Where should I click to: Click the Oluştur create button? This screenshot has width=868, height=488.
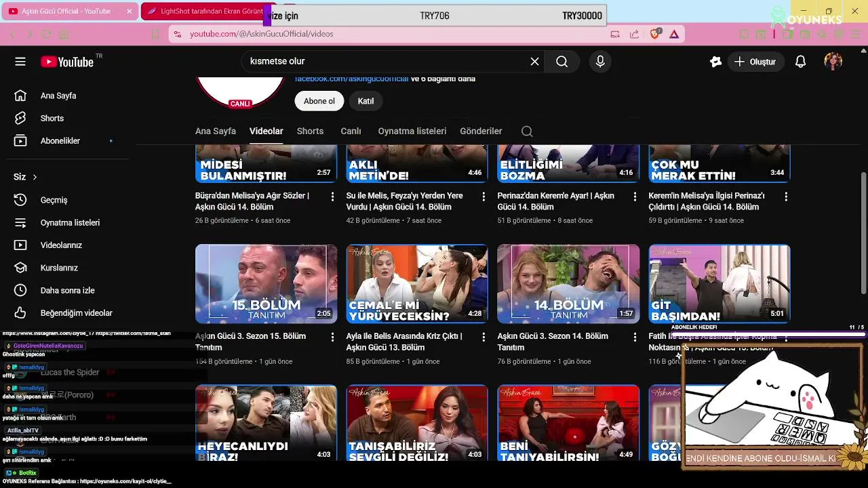tap(755, 62)
